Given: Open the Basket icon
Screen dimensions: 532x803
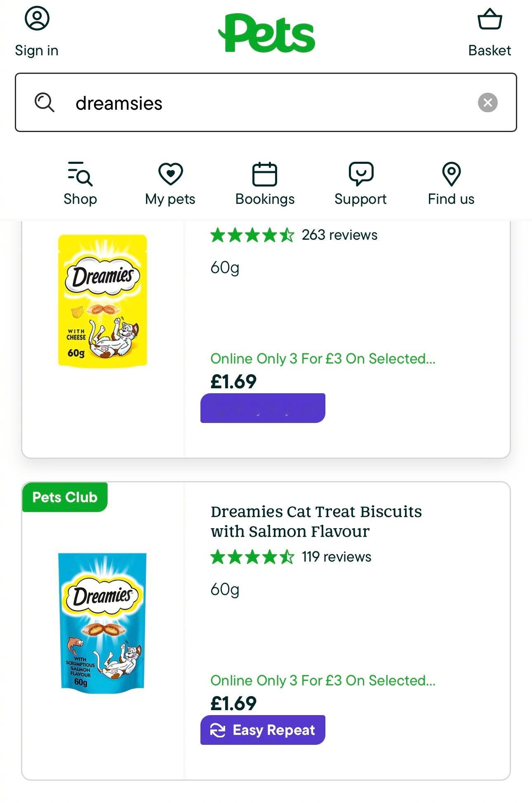Looking at the screenshot, I should click(x=490, y=20).
